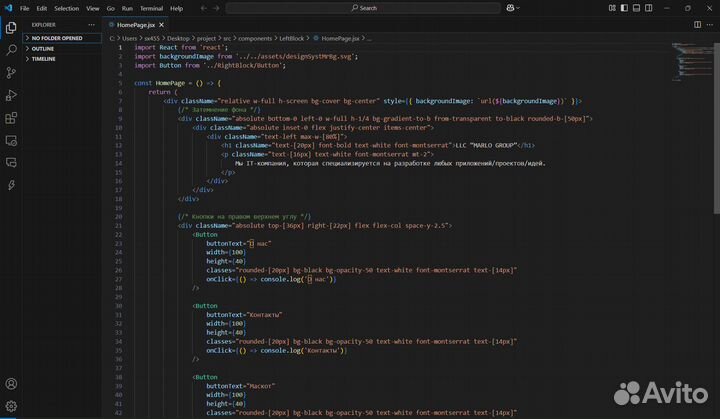Open the LeftBlock breadcrumb dropdown
720x419 pixels.
(x=292, y=39)
